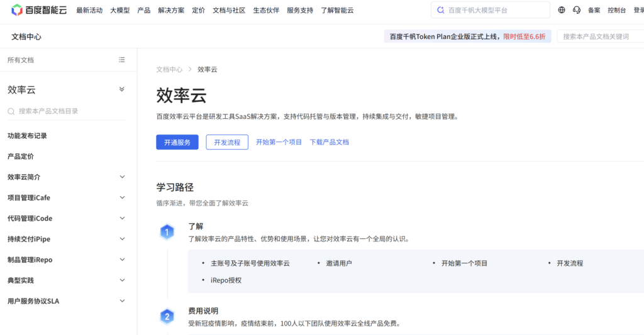Click the 备案 link in header
644x335 pixels.
pyautogui.click(x=594, y=10)
